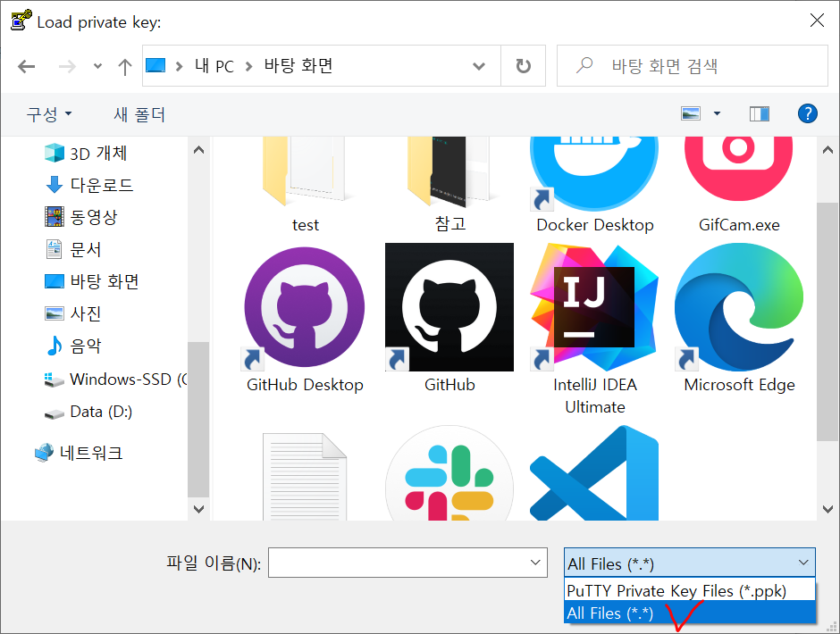This screenshot has width=840, height=634.
Task: Select 음악 in navigation pane
Action: pos(73,346)
